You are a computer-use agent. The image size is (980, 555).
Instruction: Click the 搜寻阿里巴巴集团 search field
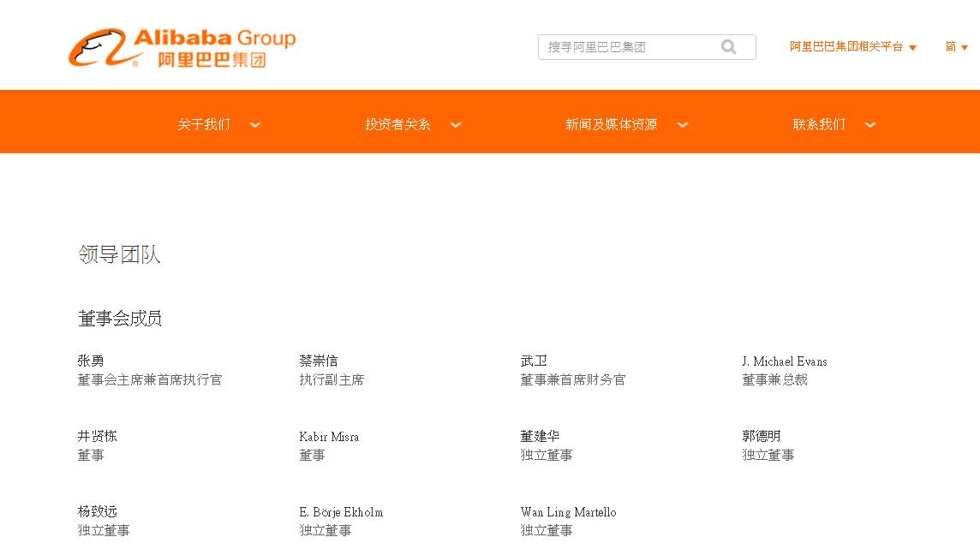625,47
